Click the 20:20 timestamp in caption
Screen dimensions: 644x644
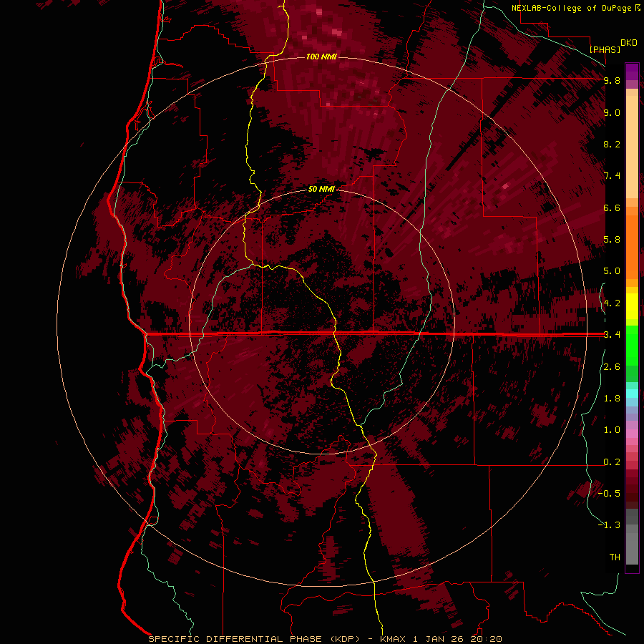click(487, 639)
